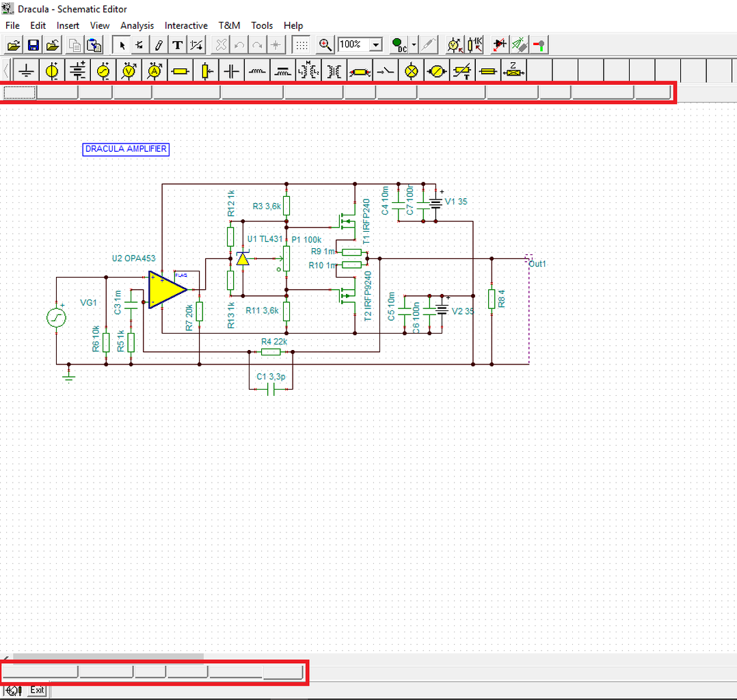
Task: Insert an ammeter with the A icon
Action: point(155,71)
